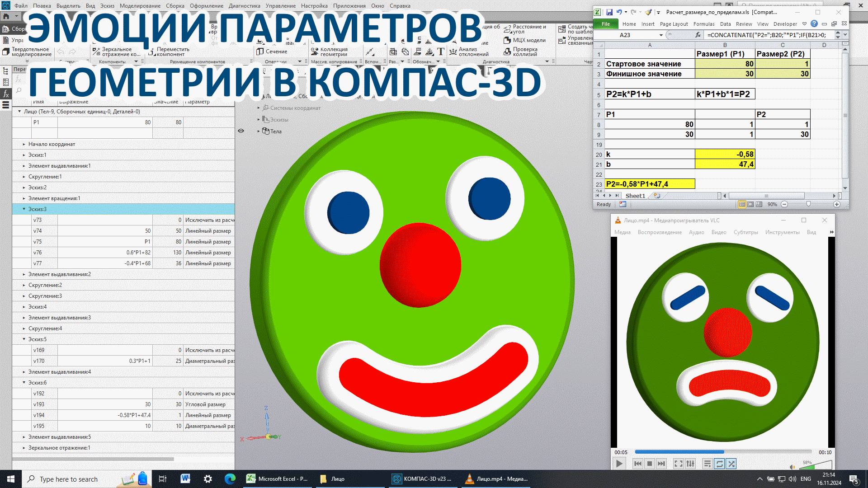Collapse the Эскиз:3 tree node
Screen dimensions: 868x488
click(x=24, y=209)
